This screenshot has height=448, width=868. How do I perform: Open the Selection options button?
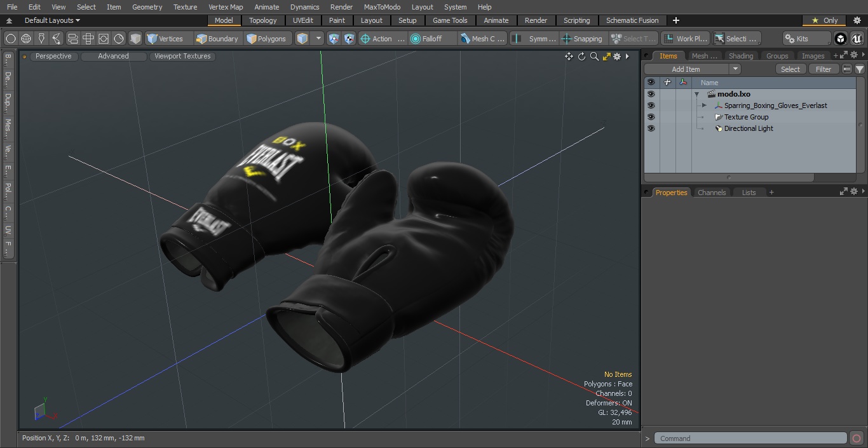click(x=736, y=39)
